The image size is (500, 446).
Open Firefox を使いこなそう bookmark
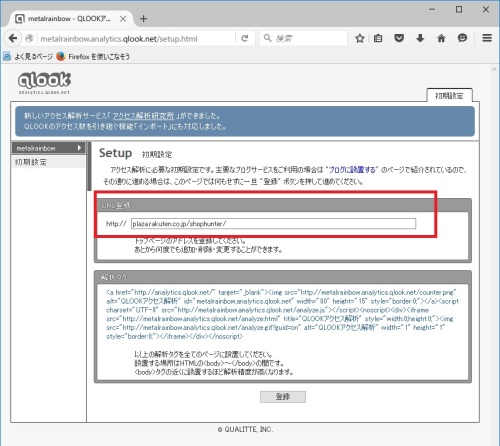tap(93, 56)
